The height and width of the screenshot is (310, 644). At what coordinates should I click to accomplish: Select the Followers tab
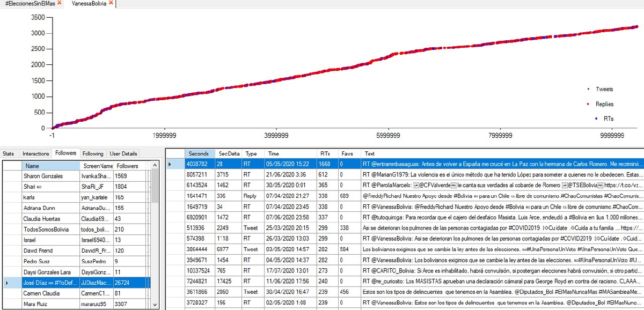coord(65,153)
